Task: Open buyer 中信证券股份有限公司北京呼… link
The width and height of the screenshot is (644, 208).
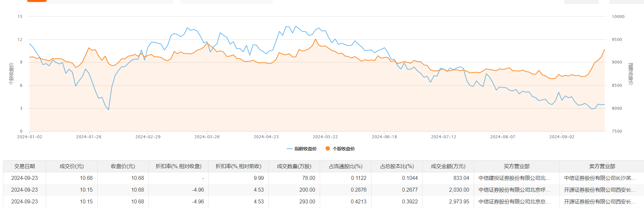Action: tap(514, 190)
